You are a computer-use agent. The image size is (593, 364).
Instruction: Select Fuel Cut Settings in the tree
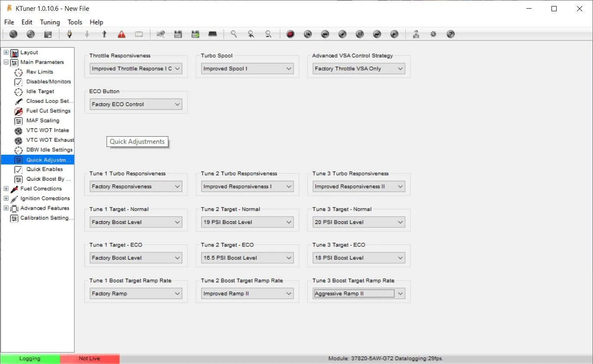[48, 111]
